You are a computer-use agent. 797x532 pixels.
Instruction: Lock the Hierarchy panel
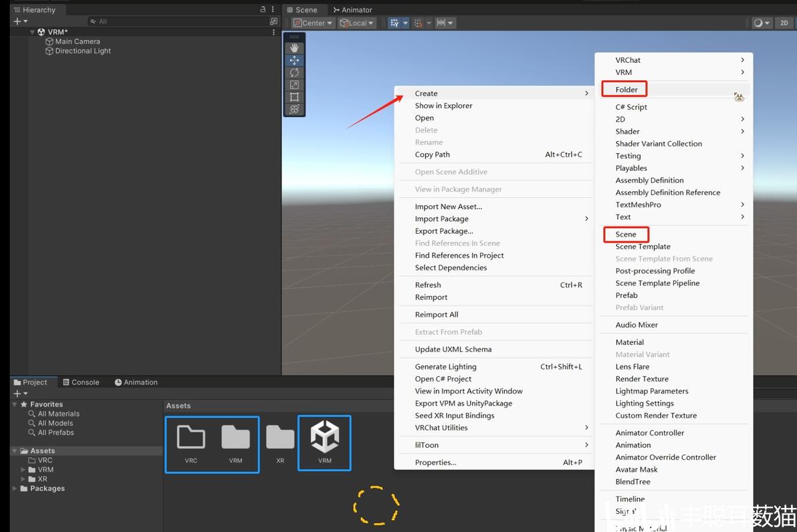(x=263, y=9)
